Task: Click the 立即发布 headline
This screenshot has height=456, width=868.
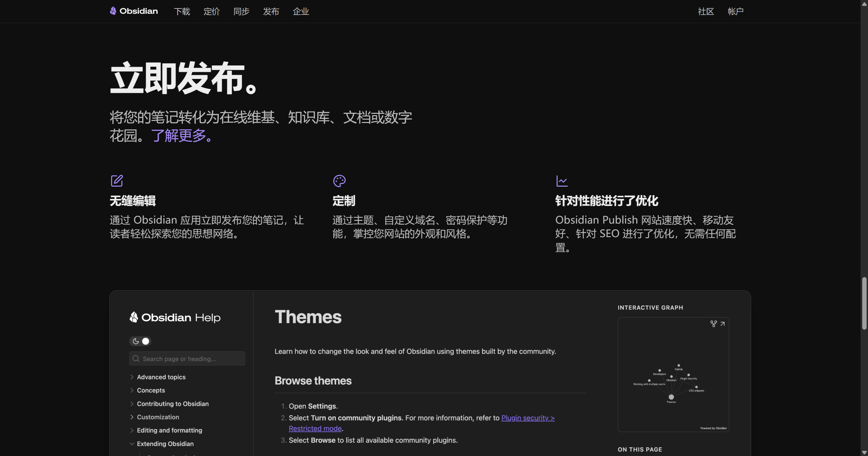Action: [183, 78]
